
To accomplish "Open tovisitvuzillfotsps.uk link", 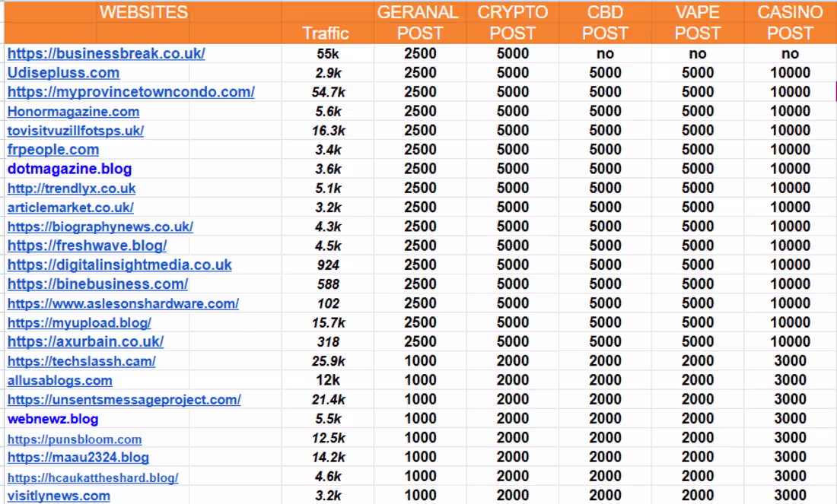I will pyautogui.click(x=75, y=131).
